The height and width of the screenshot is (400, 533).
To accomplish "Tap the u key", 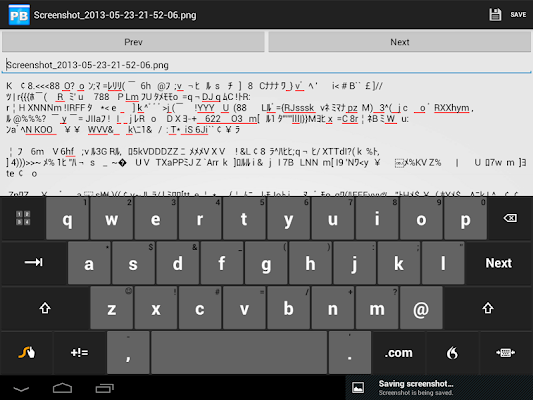I will (x=332, y=219).
